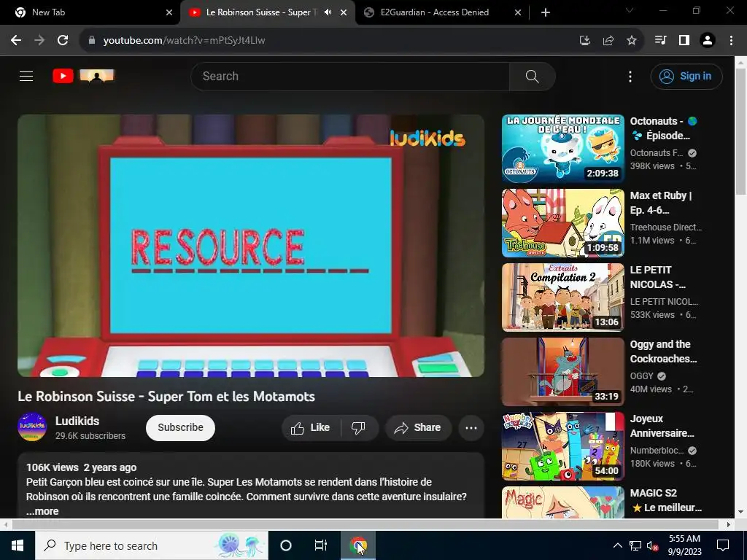Open the Windows Start menu
The image size is (747, 560).
point(18,545)
